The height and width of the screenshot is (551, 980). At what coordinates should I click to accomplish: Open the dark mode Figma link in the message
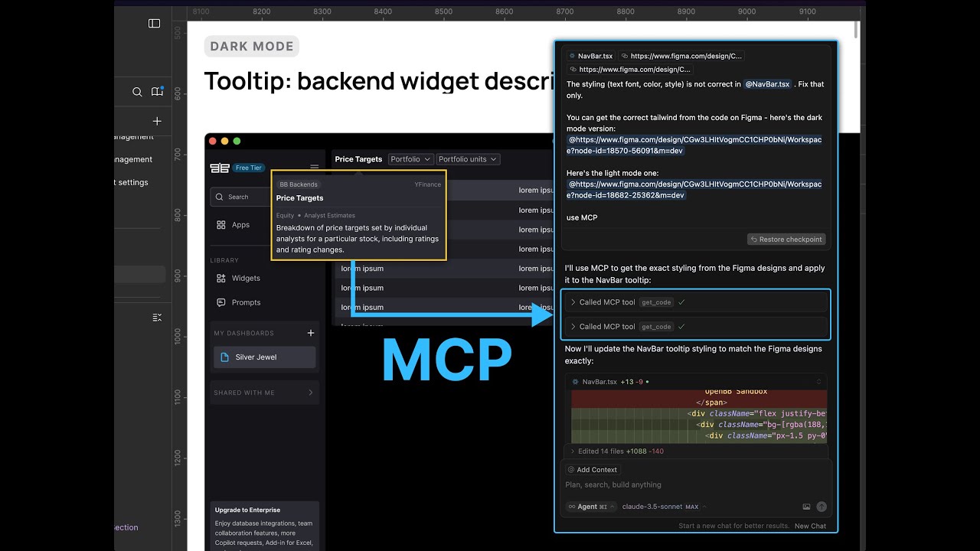[x=694, y=145]
